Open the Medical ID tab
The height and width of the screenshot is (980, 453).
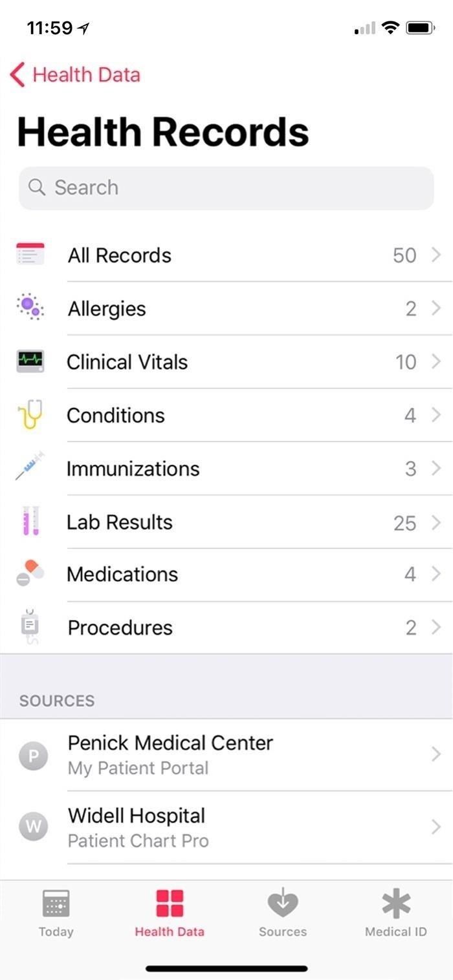pos(396,913)
